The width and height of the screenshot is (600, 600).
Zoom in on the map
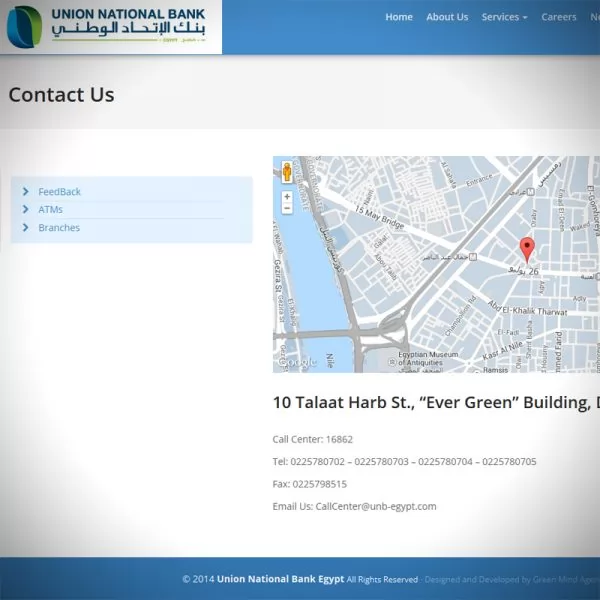point(287,197)
